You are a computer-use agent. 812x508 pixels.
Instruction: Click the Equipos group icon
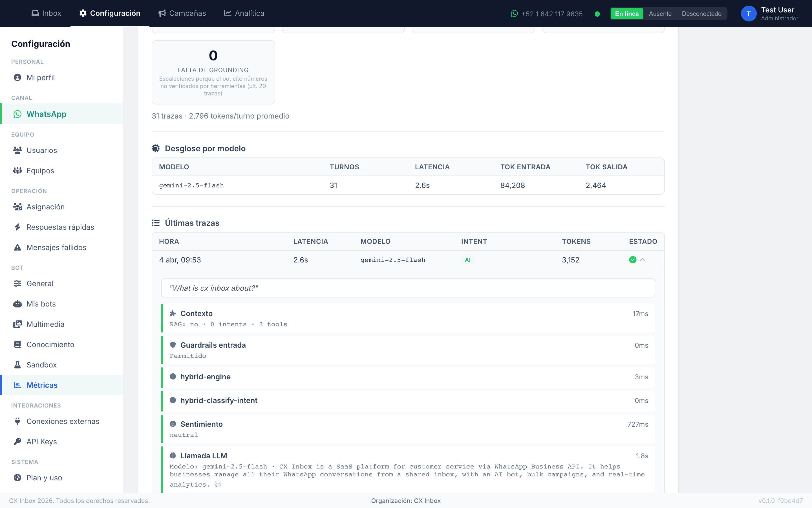tap(17, 171)
